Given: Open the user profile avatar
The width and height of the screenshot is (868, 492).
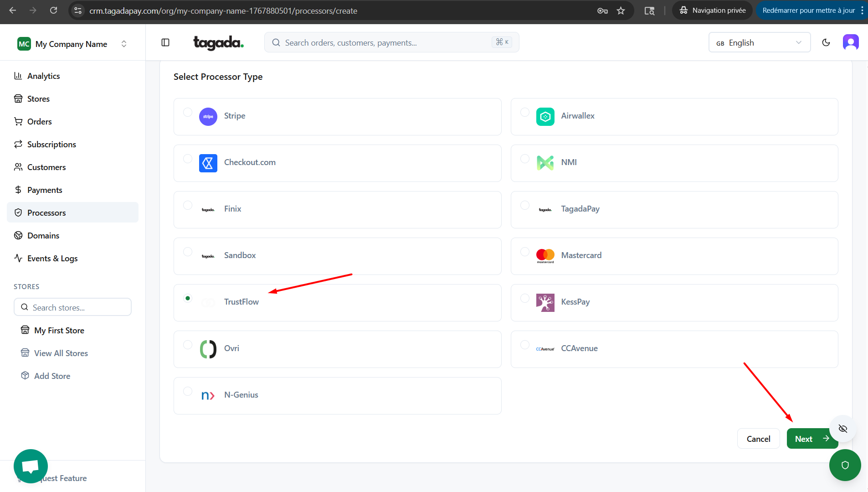Looking at the screenshot, I should coord(850,42).
